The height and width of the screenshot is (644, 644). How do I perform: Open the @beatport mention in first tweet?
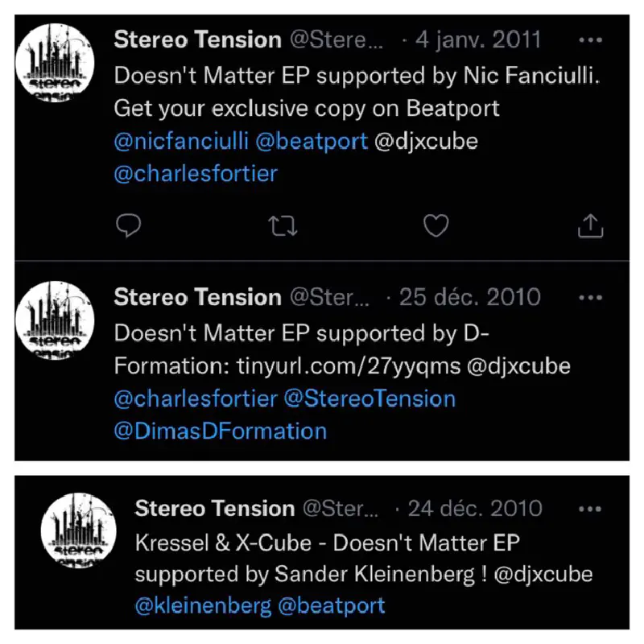click(x=312, y=142)
